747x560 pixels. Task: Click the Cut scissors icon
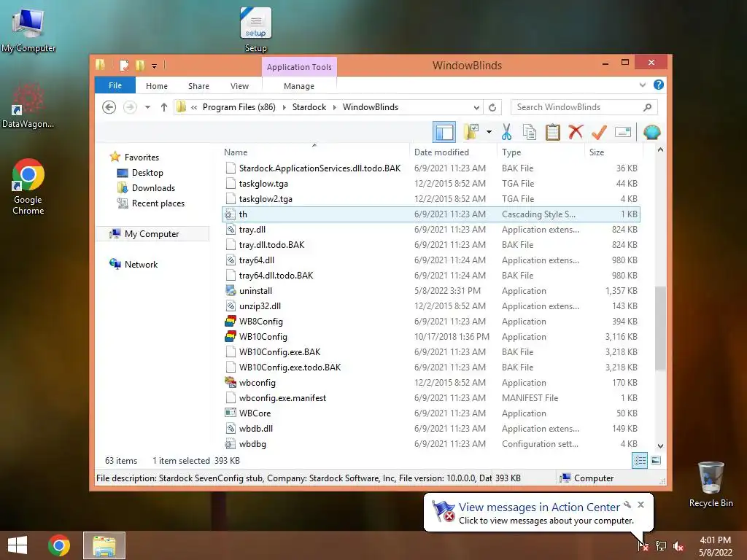[506, 132]
